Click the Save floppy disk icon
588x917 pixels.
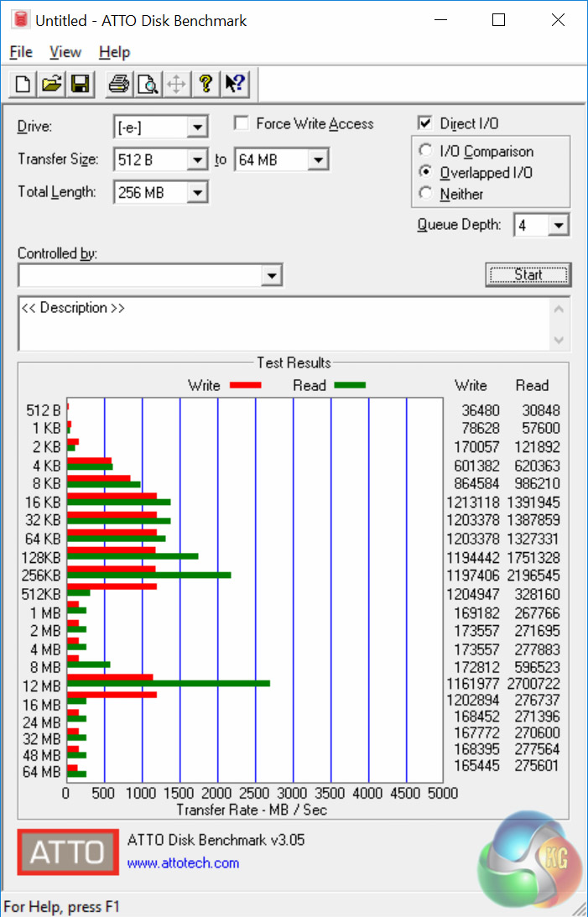[x=80, y=84]
